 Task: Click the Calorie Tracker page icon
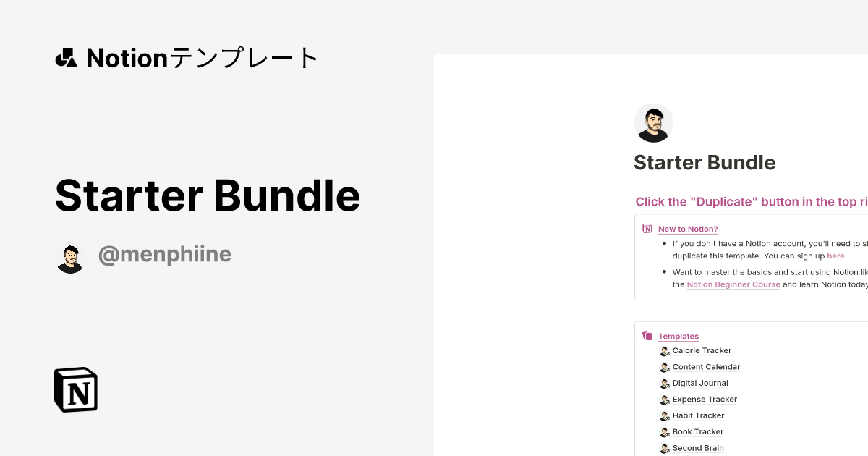click(665, 351)
